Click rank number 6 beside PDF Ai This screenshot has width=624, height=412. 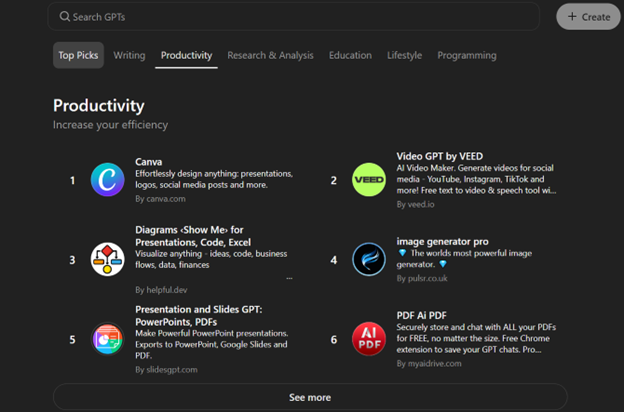click(x=333, y=340)
